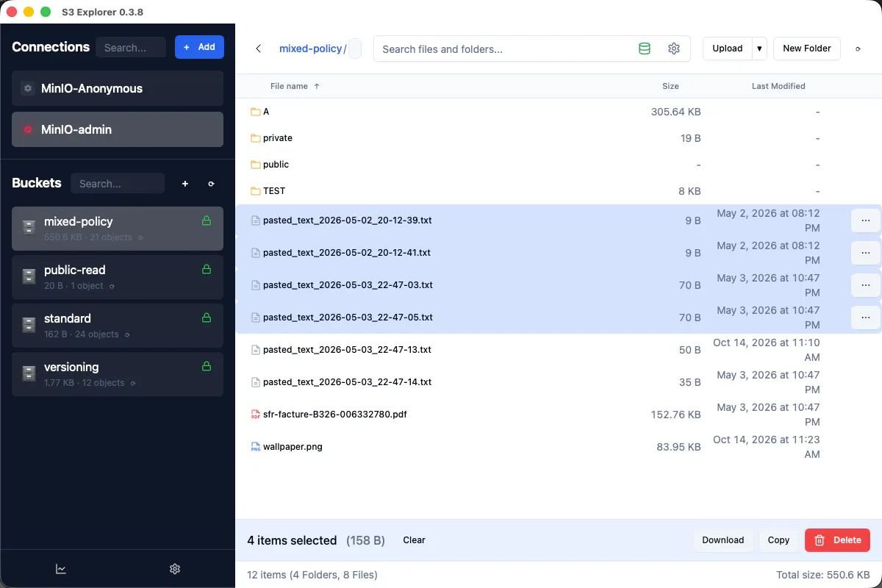Refresh file list icon next to New Folder
Image resolution: width=882 pixels, height=588 pixels.
[x=858, y=49]
